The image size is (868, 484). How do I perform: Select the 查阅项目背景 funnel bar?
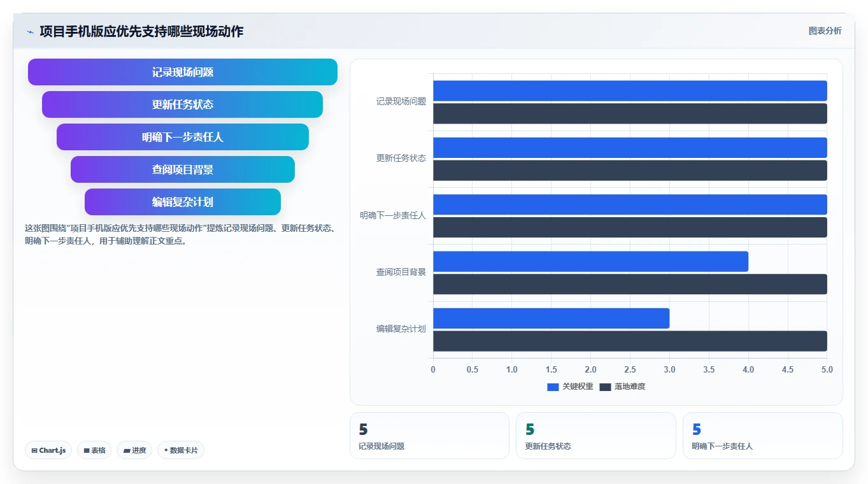pos(183,169)
